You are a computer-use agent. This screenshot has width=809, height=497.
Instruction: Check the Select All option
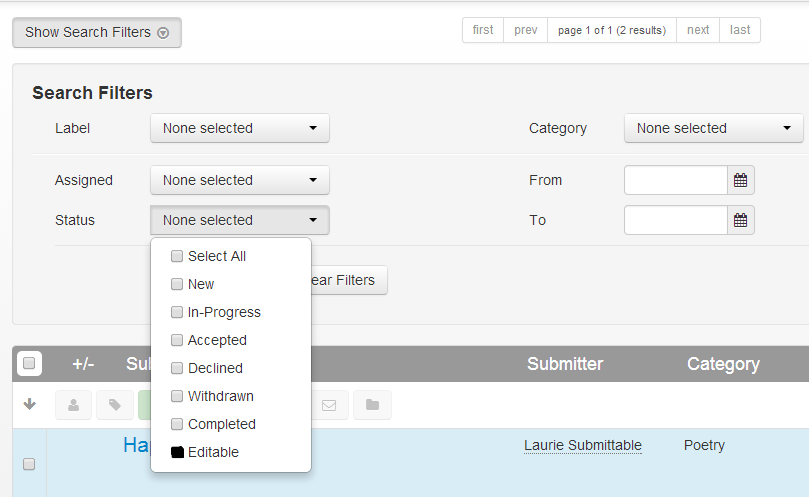click(177, 256)
